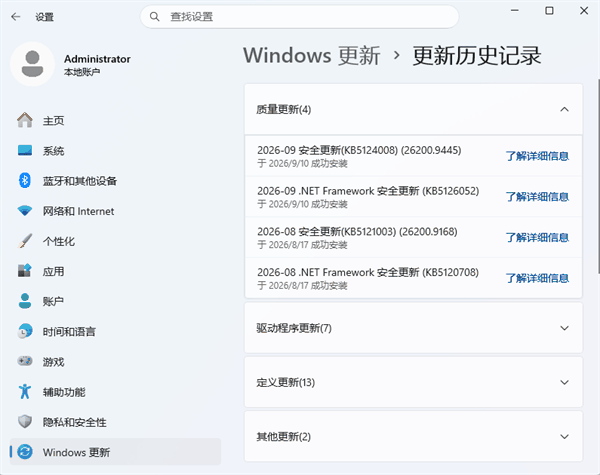Go to 系统 settings
The height and width of the screenshot is (475, 600).
pos(115,151)
